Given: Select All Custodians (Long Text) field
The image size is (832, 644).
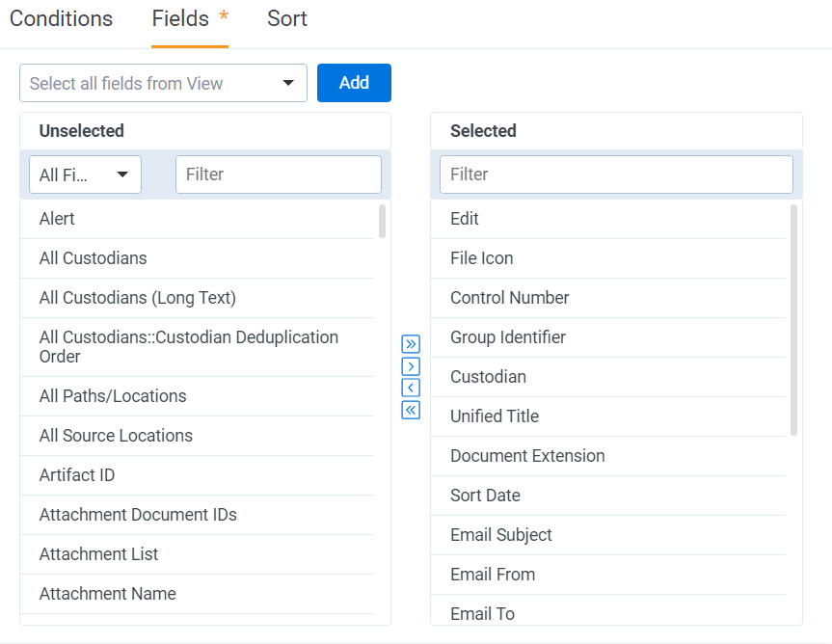Looking at the screenshot, I should [x=197, y=298].
